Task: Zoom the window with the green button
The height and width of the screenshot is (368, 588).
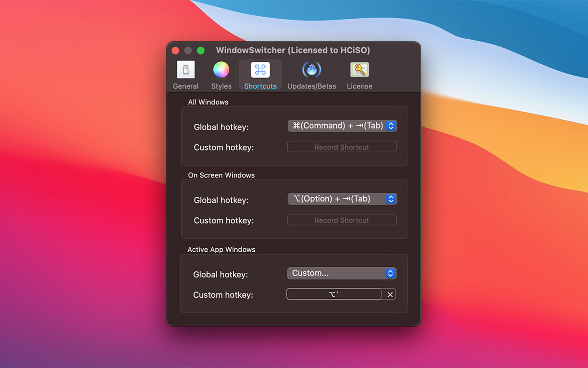Action: click(200, 50)
